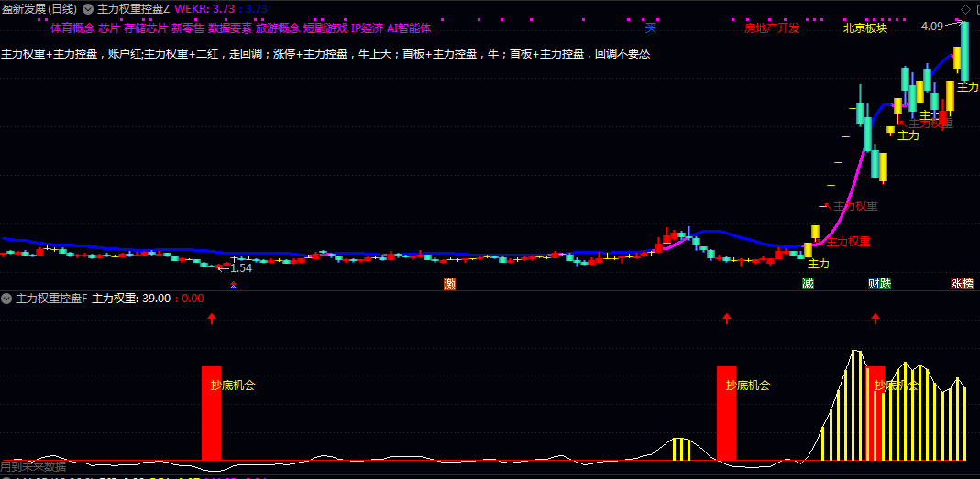Click the 抄底机会 label on the middle red bar
This screenshot has width=980, height=479.
point(748,386)
